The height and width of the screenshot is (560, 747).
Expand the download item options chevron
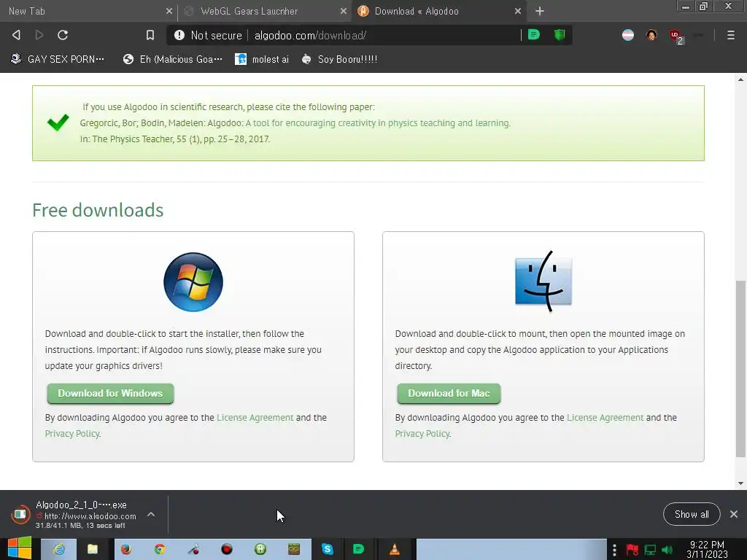point(151,514)
